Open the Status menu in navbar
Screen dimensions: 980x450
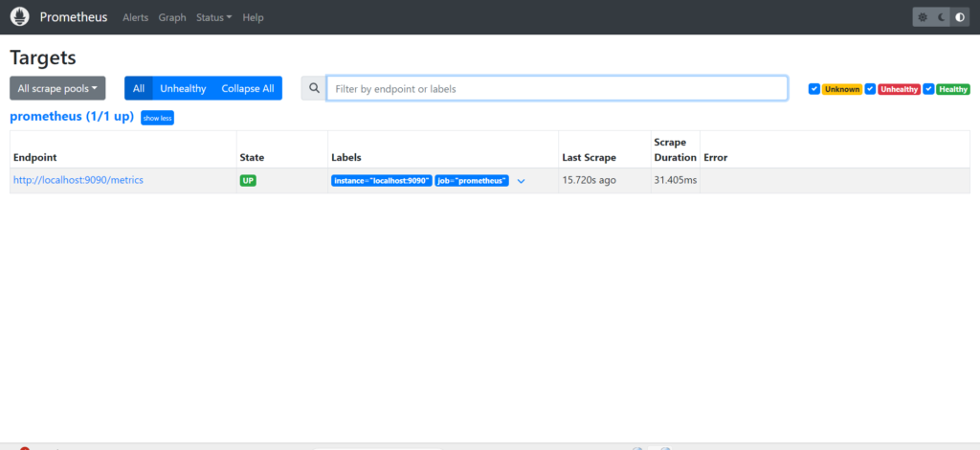coord(213,17)
